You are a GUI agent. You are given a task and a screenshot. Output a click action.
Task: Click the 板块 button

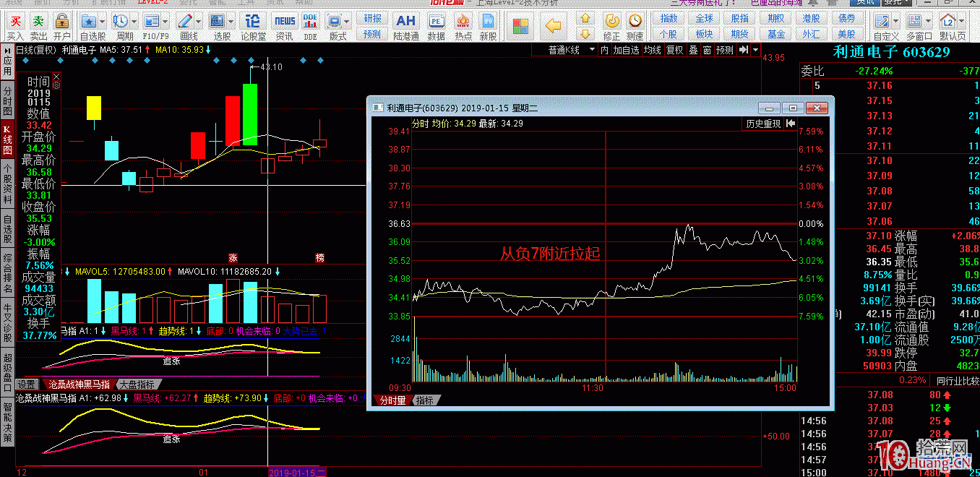pyautogui.click(x=704, y=34)
